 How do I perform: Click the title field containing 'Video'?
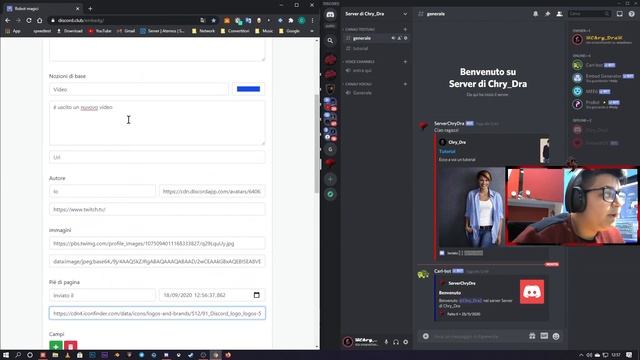[x=139, y=89]
